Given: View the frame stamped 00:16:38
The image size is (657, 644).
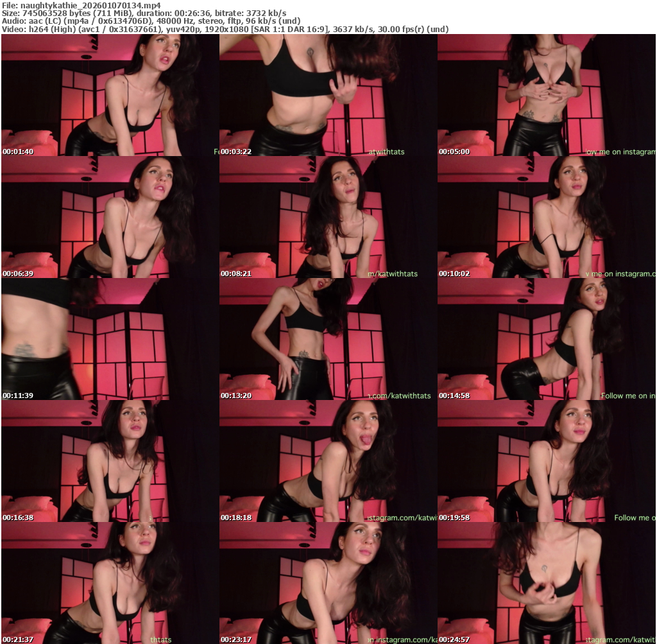Looking at the screenshot, I should (x=110, y=461).
